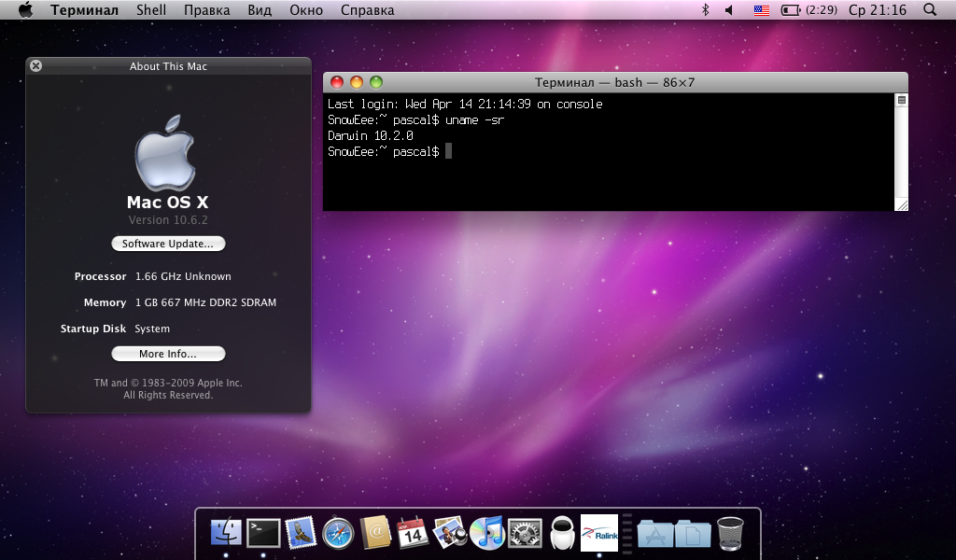Image resolution: width=956 pixels, height=560 pixels.
Task: Click the Ср 21:16 clock
Action: click(x=878, y=10)
